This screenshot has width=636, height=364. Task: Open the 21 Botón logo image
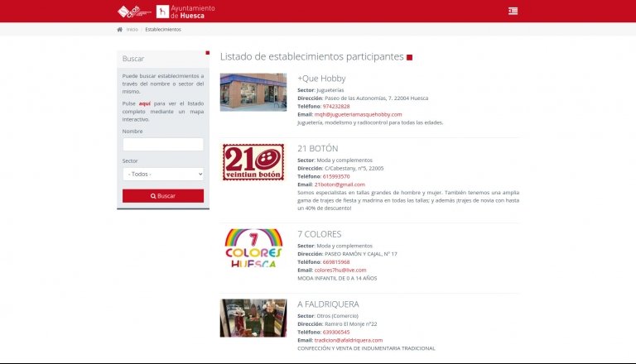253,162
